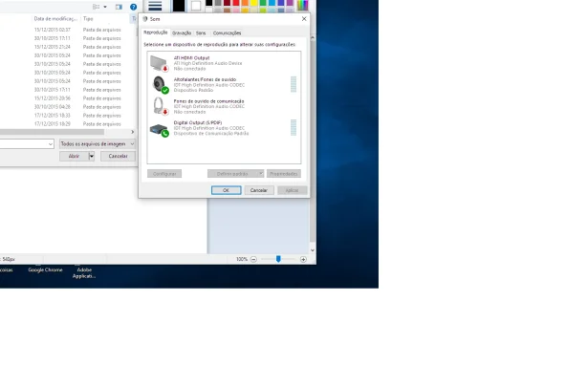Click Cancelar in the file open dialog

pos(118,156)
